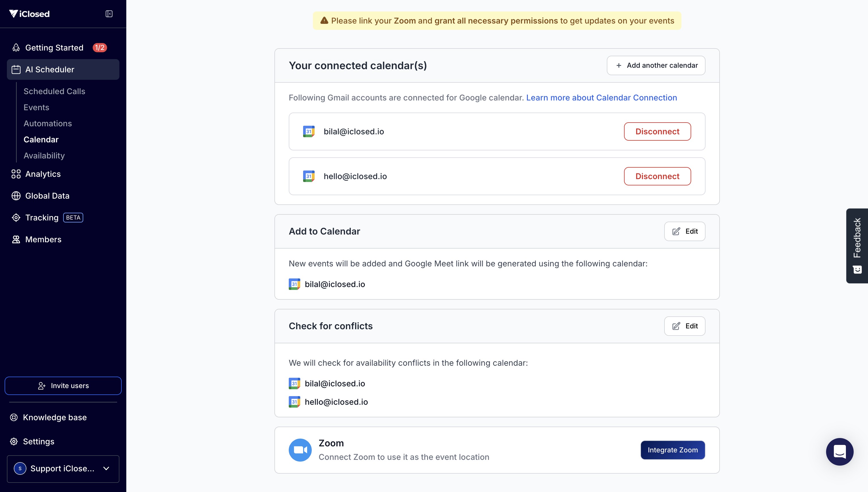This screenshot has height=492, width=868.
Task: Disconnect the bilal@iclosed.io calendar
Action: (x=657, y=131)
